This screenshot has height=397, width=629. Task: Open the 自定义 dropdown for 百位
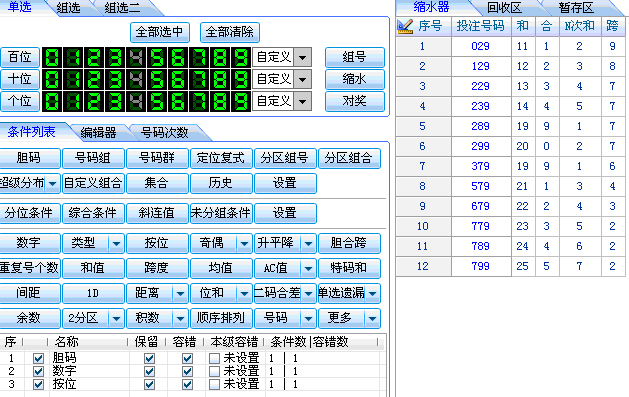click(302, 57)
